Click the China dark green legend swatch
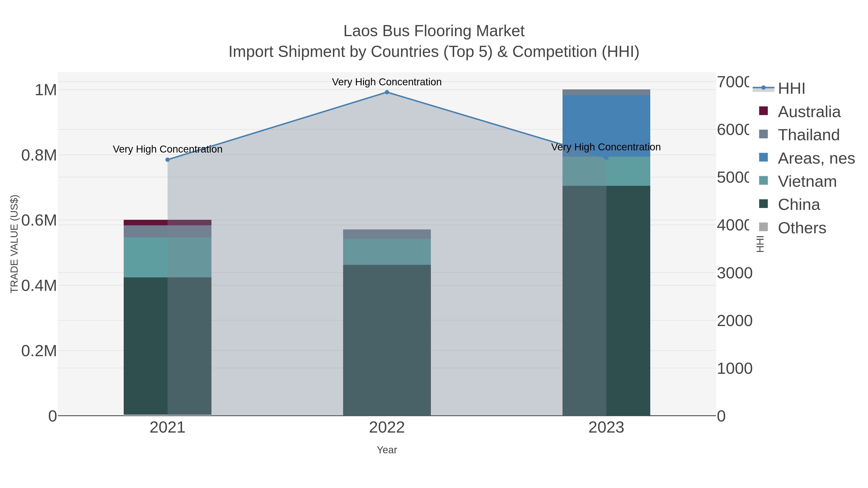Image resolution: width=868 pixels, height=488 pixels. pyautogui.click(x=763, y=204)
